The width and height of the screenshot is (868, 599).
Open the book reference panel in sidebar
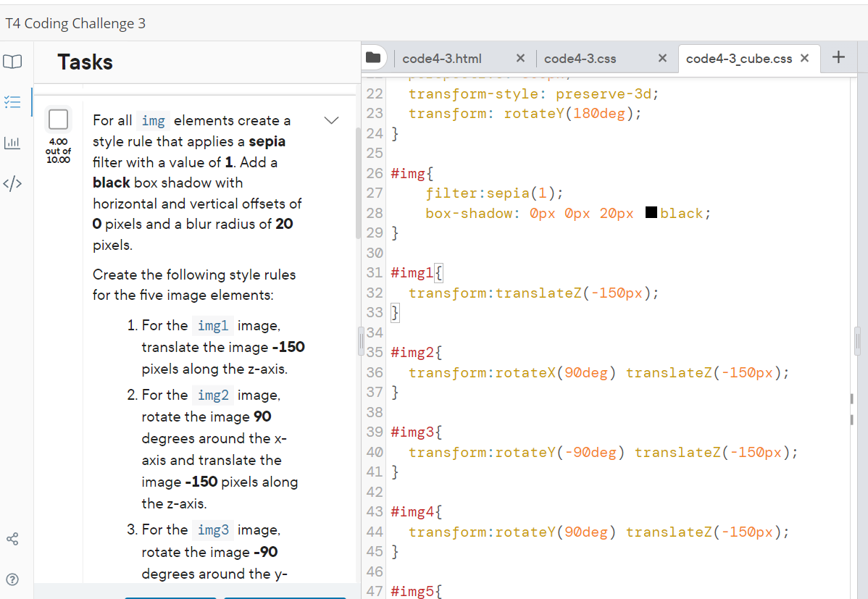click(13, 62)
